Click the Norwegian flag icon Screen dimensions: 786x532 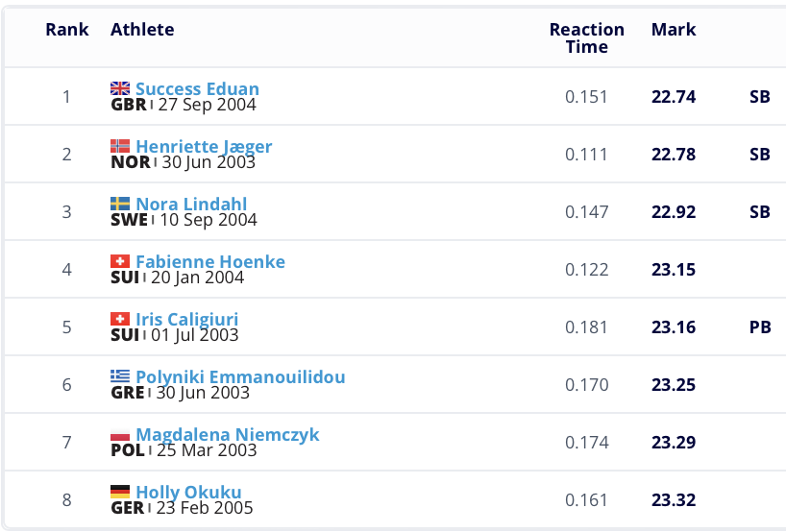(120, 147)
